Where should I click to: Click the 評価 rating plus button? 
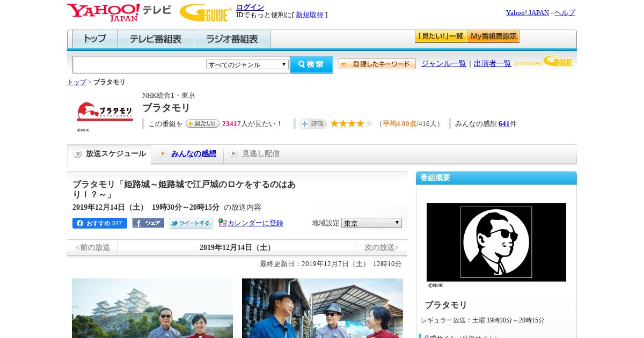tap(313, 124)
